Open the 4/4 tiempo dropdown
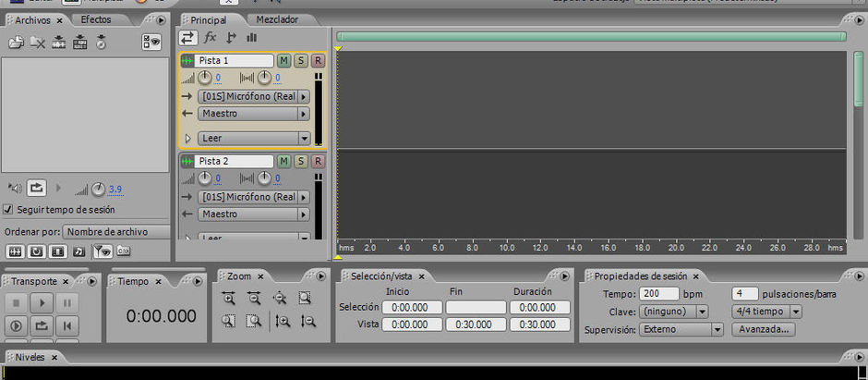The height and width of the screenshot is (380, 868). [766, 312]
